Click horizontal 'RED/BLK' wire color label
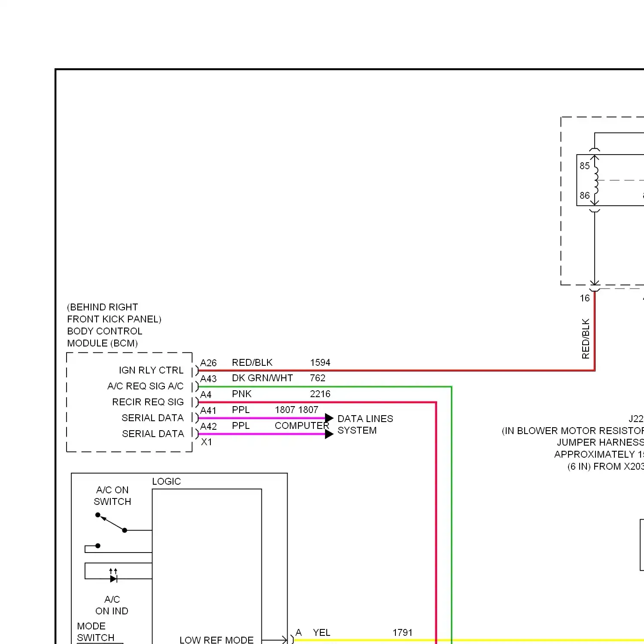The height and width of the screenshot is (644, 644). [x=252, y=362]
